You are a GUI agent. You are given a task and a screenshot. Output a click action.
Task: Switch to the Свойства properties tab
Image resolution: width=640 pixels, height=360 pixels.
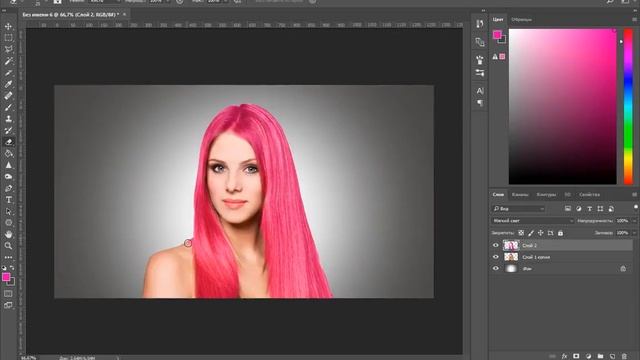(x=589, y=195)
